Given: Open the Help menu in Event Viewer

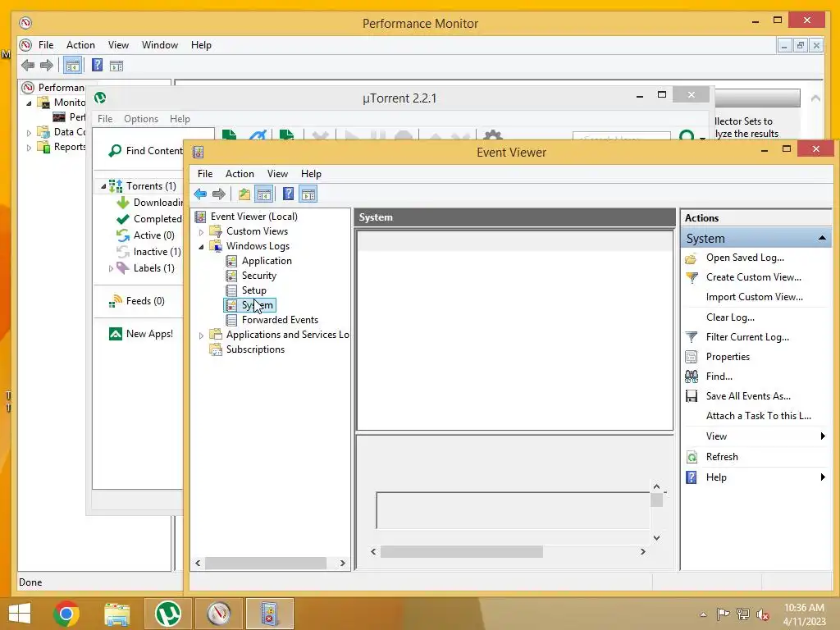Looking at the screenshot, I should tap(311, 174).
